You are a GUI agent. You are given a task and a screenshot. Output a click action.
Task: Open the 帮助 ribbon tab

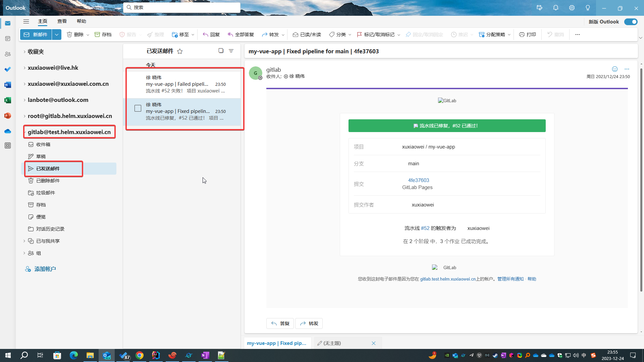coord(82,21)
